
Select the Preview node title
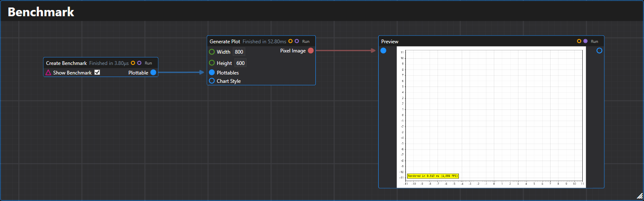(x=390, y=42)
